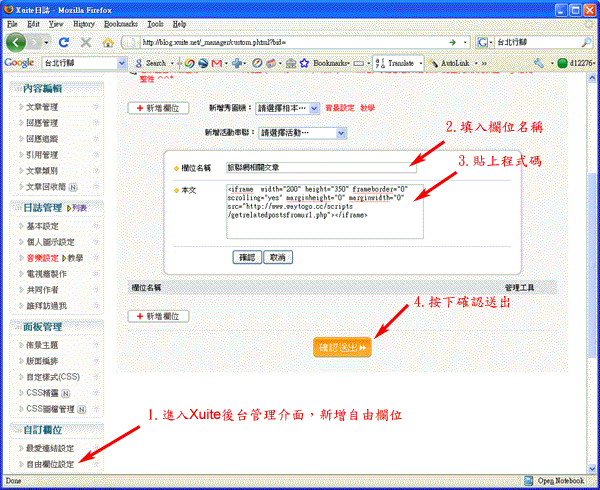The width and height of the screenshot is (600, 490).
Task: Click the Firefox back navigation button
Action: pyautogui.click(x=18, y=43)
